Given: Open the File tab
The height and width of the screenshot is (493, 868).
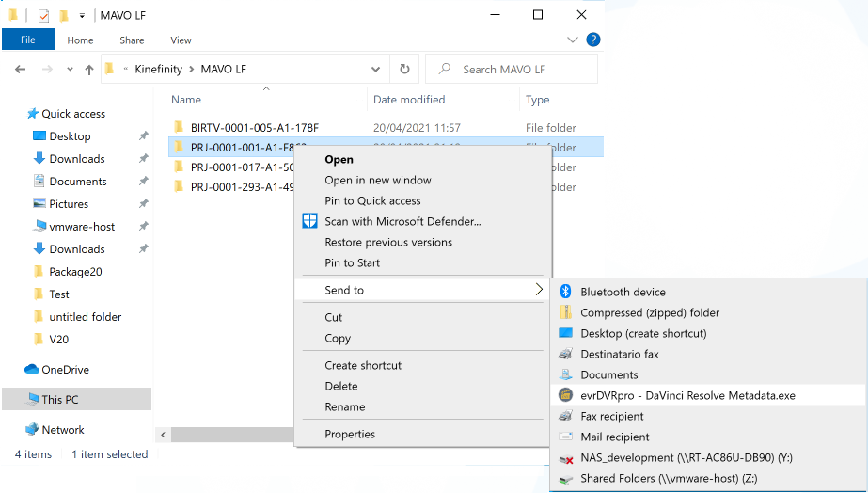Looking at the screenshot, I should click(x=27, y=40).
